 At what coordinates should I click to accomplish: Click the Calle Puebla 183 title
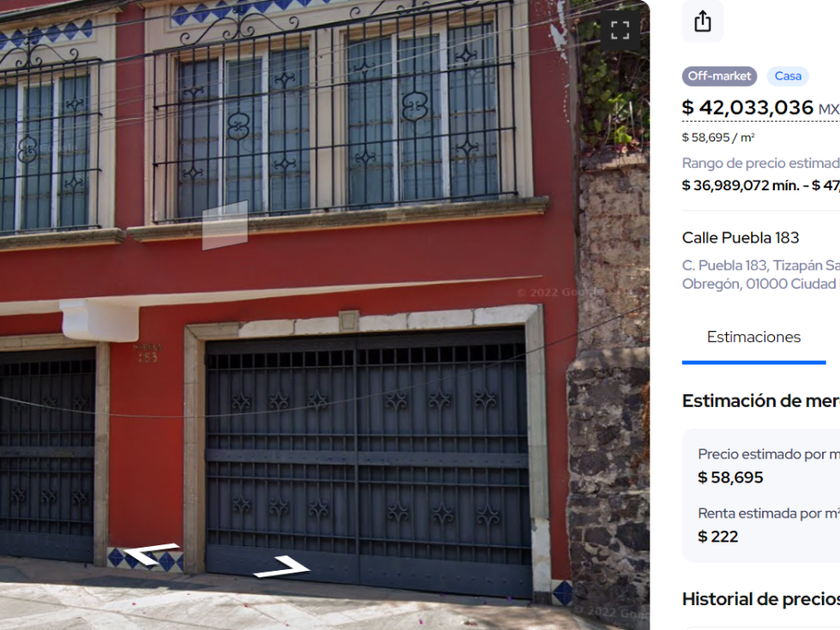[x=740, y=237]
